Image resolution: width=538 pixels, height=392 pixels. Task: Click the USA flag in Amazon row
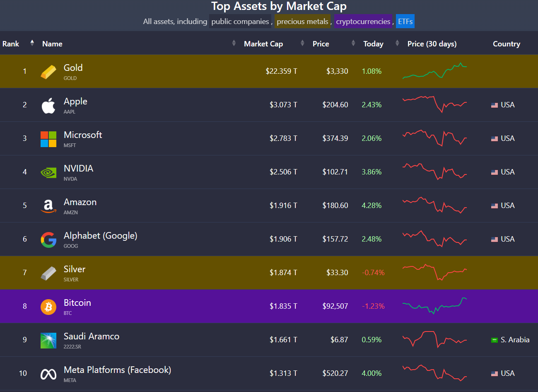pyautogui.click(x=495, y=206)
